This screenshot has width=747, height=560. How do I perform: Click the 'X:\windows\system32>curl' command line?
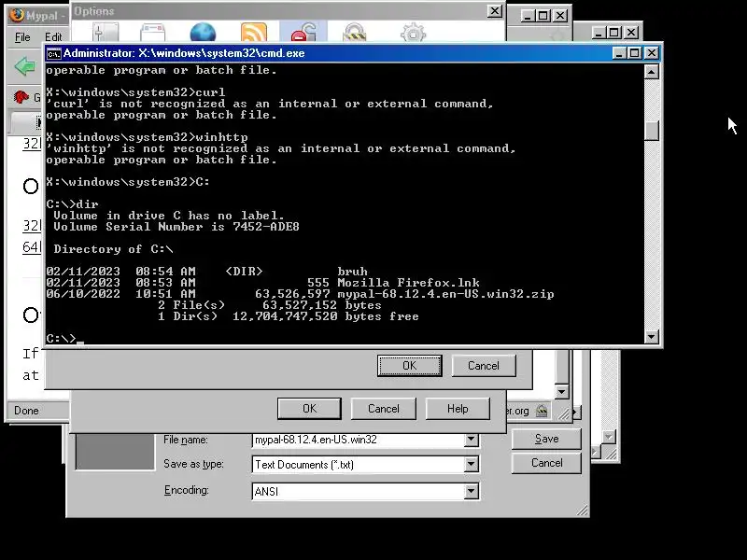135,92
